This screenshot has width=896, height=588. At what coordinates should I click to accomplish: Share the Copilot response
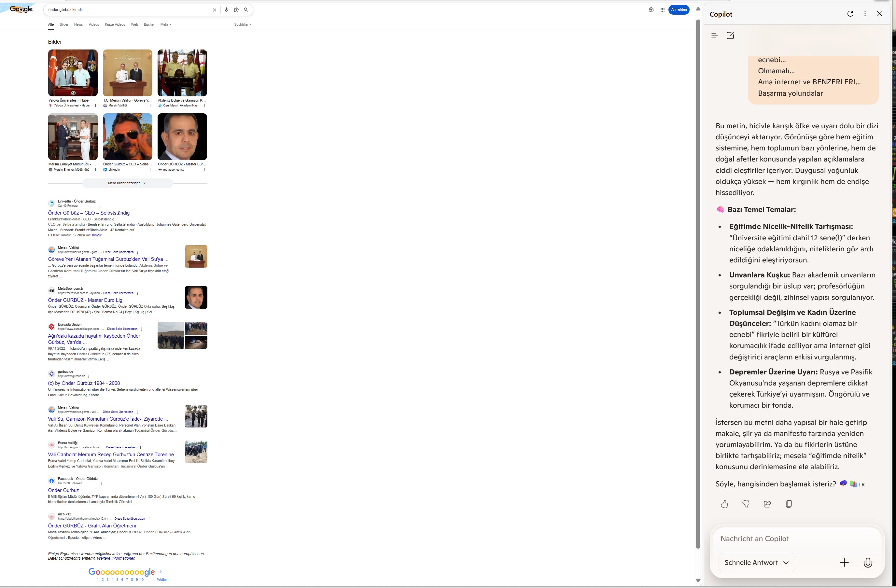[x=767, y=504]
